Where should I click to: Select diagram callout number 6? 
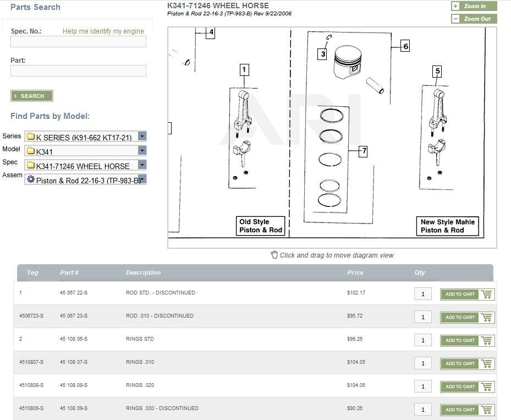pyautogui.click(x=405, y=46)
